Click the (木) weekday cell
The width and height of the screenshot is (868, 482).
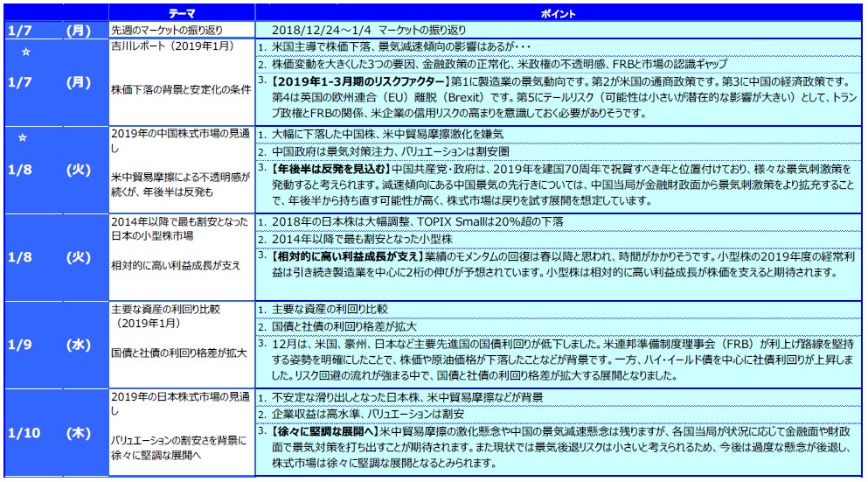[x=78, y=432]
